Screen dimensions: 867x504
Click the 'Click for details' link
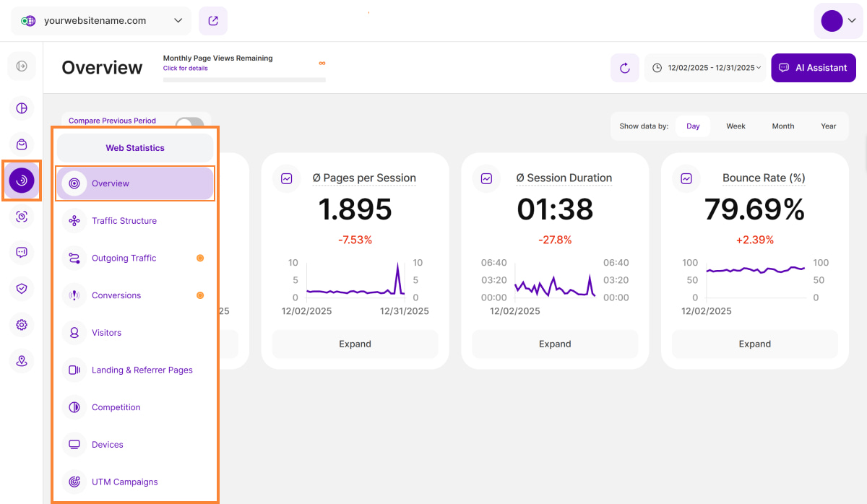click(x=185, y=69)
